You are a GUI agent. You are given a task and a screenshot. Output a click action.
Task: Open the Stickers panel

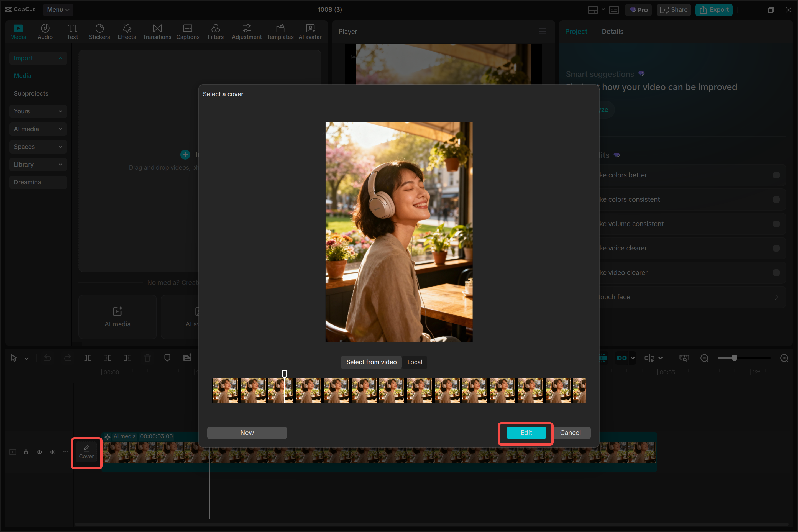tap(99, 32)
